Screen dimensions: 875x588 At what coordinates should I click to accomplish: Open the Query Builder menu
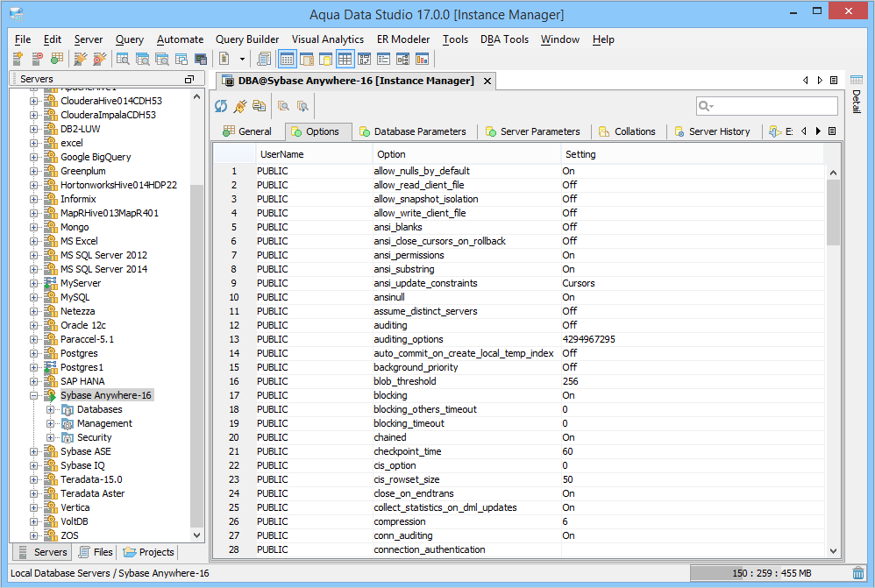point(247,39)
